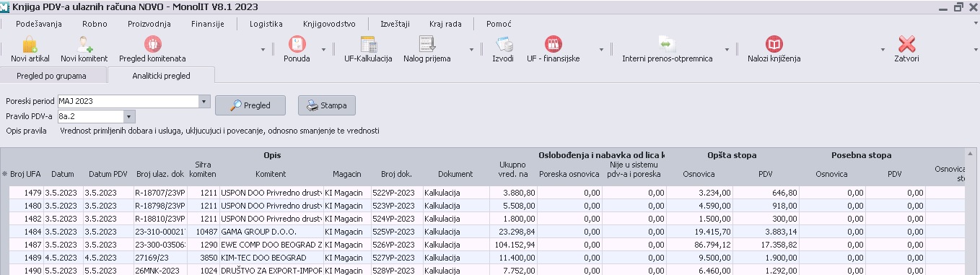This screenshot has width=980, height=275.
Task: Expand dropdown arrow after Pregled komitenata
Action: pyautogui.click(x=263, y=50)
